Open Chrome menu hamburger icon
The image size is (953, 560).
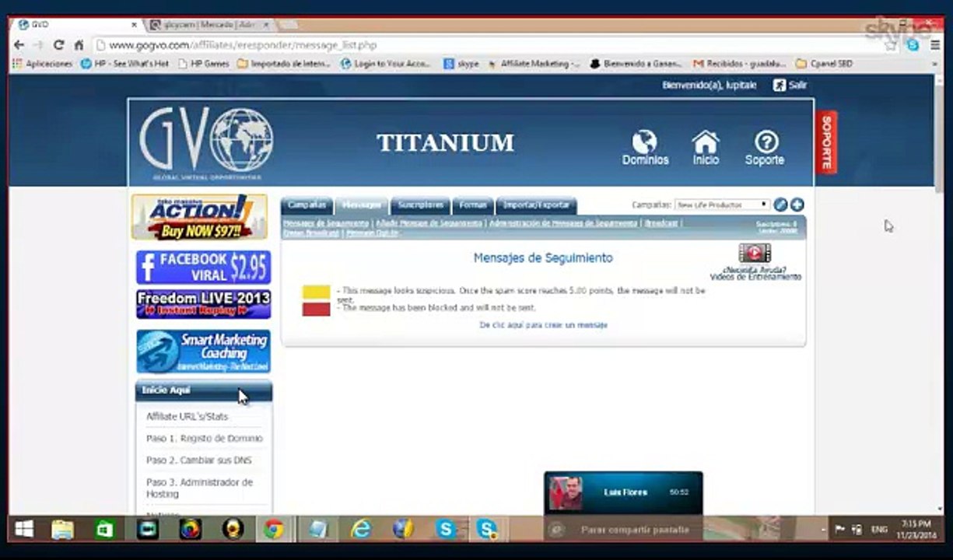pos(936,45)
